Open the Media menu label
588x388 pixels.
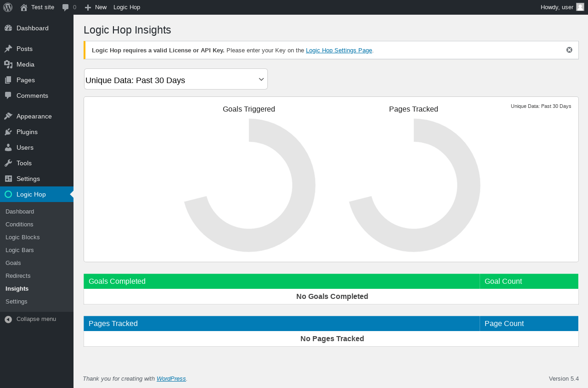click(25, 64)
